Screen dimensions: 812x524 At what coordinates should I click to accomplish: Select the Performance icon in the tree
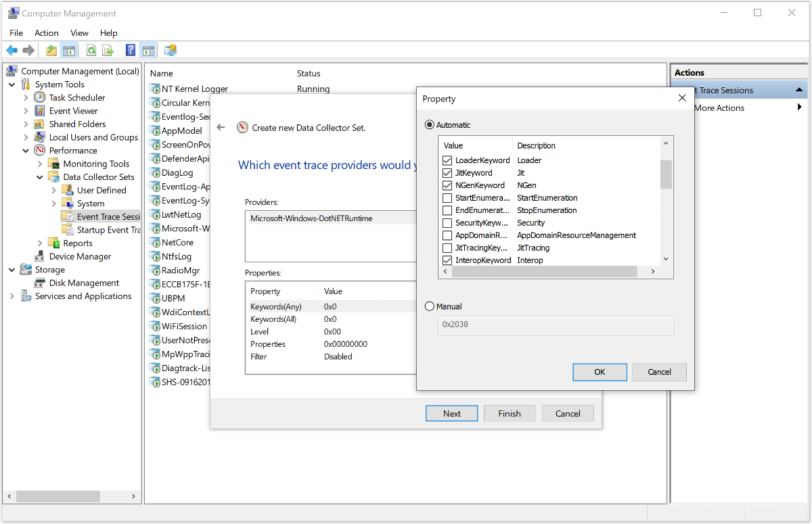(x=40, y=150)
